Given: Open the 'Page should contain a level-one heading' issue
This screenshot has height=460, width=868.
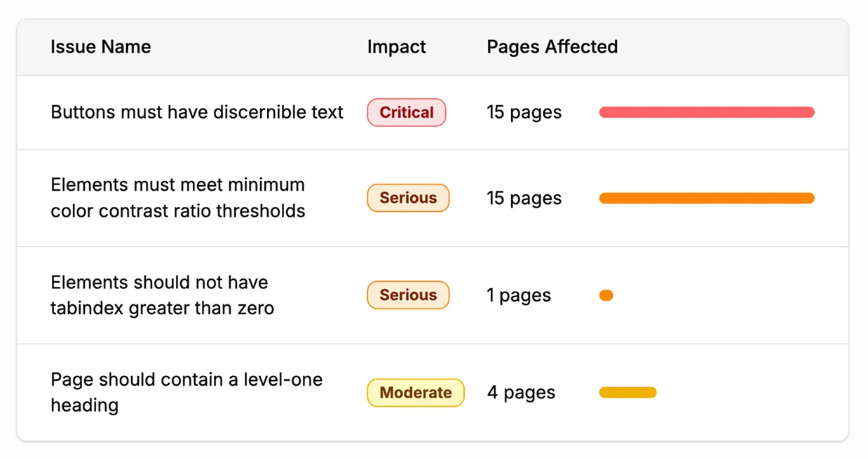Looking at the screenshot, I should pyautogui.click(x=186, y=393).
